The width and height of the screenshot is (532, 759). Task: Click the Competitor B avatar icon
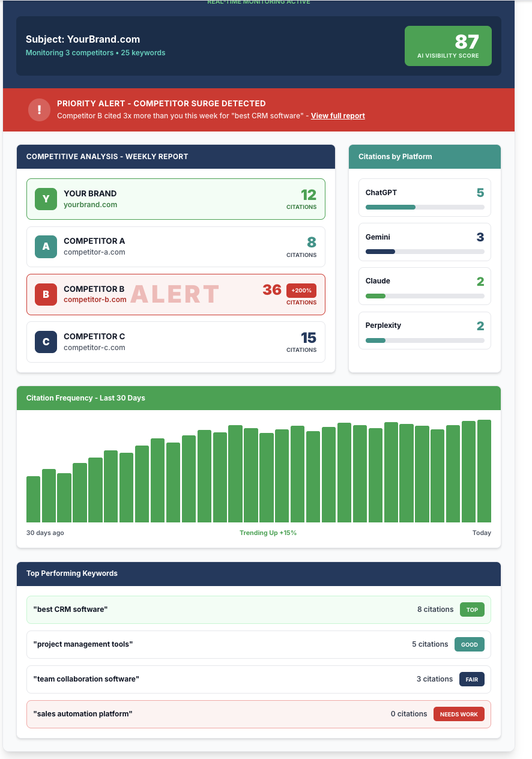click(x=46, y=294)
